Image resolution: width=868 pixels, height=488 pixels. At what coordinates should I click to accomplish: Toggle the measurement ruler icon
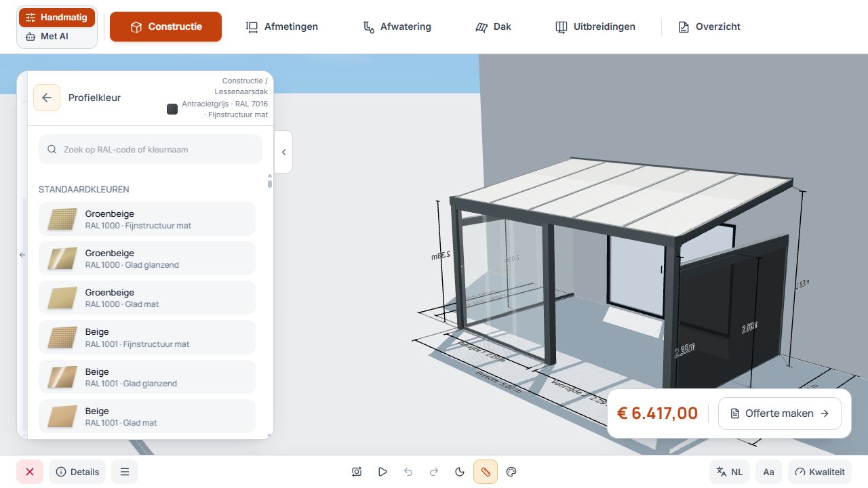click(x=486, y=472)
